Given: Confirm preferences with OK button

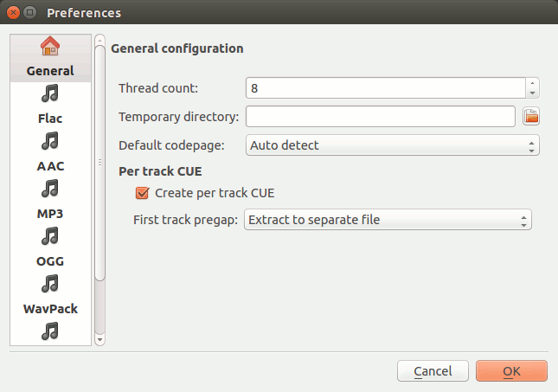Looking at the screenshot, I should pyautogui.click(x=511, y=371).
